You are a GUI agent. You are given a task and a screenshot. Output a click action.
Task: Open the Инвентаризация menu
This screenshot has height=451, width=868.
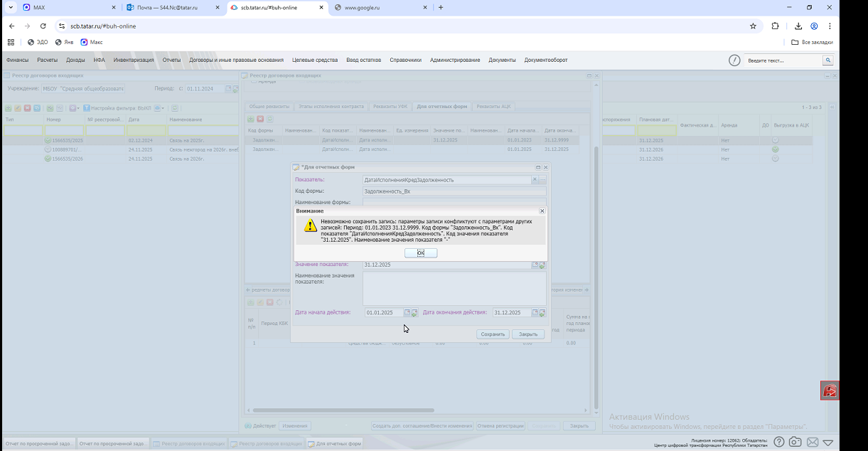[134, 60]
